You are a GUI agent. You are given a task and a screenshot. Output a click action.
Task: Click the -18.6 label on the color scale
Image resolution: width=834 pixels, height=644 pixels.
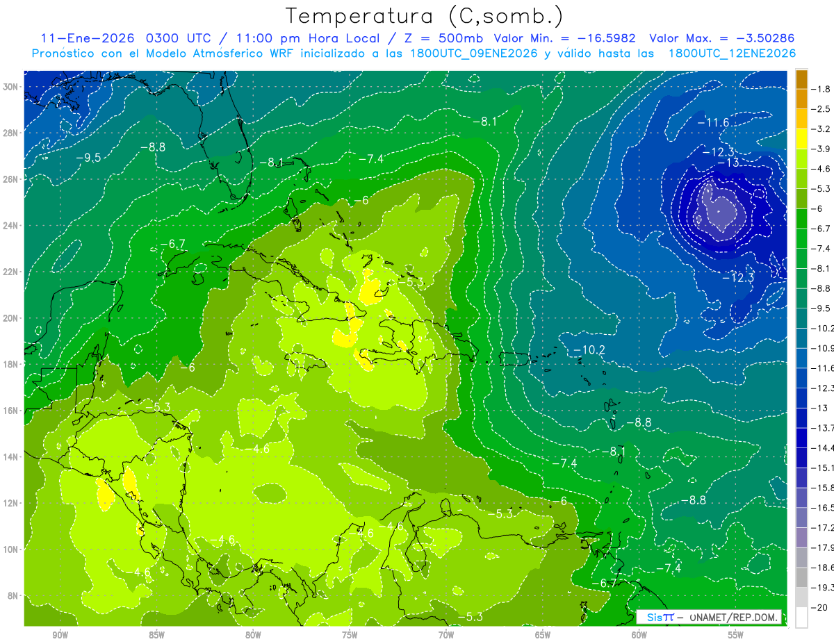click(823, 568)
